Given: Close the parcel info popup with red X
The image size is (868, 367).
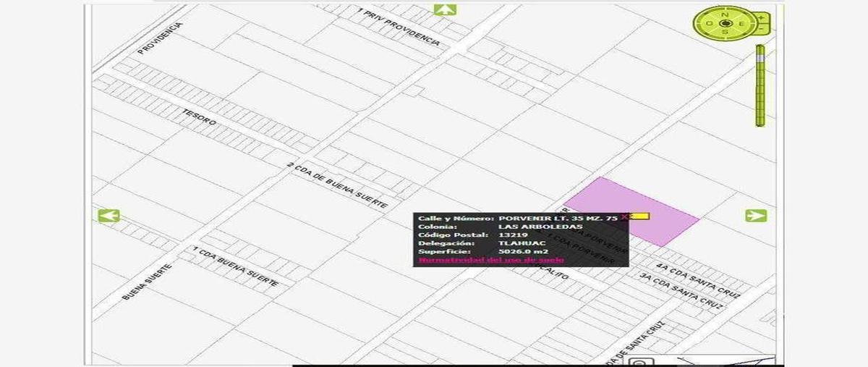Looking at the screenshot, I should (x=625, y=216).
